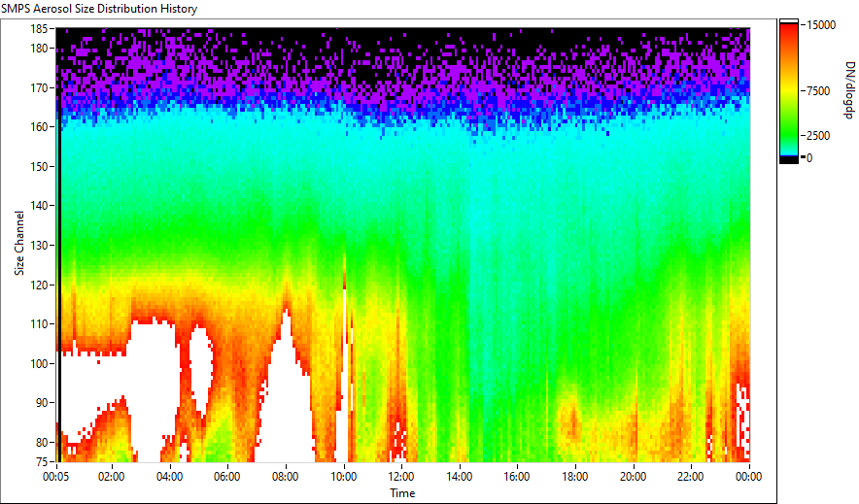859x504 pixels.
Task: Click the 0 color scale label
Action: pos(809,158)
